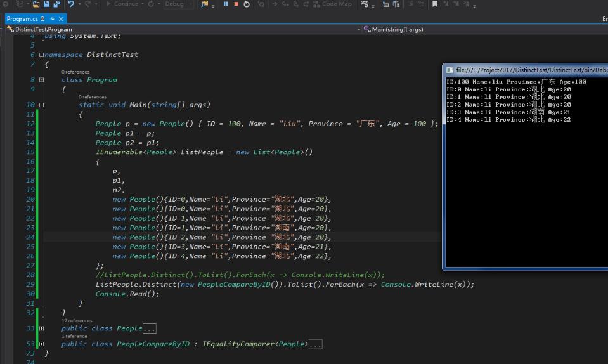Screen dimensions: 608x364
Task: Click the bookmark icon in toolbar
Action: 435,4
